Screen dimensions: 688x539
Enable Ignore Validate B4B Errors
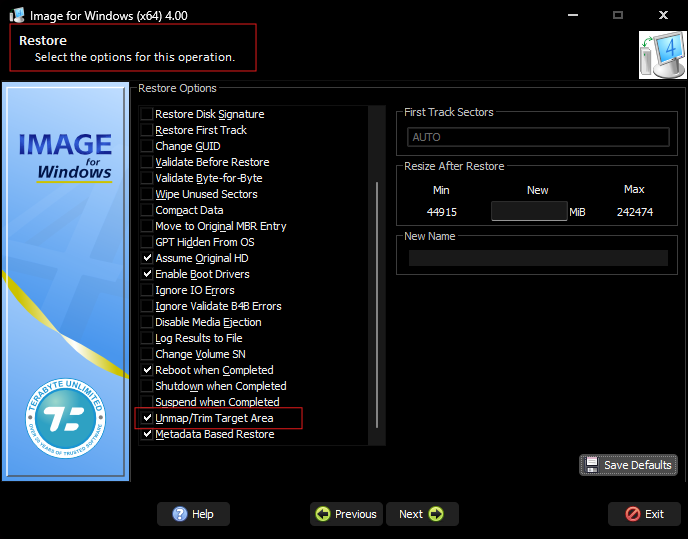coord(147,306)
